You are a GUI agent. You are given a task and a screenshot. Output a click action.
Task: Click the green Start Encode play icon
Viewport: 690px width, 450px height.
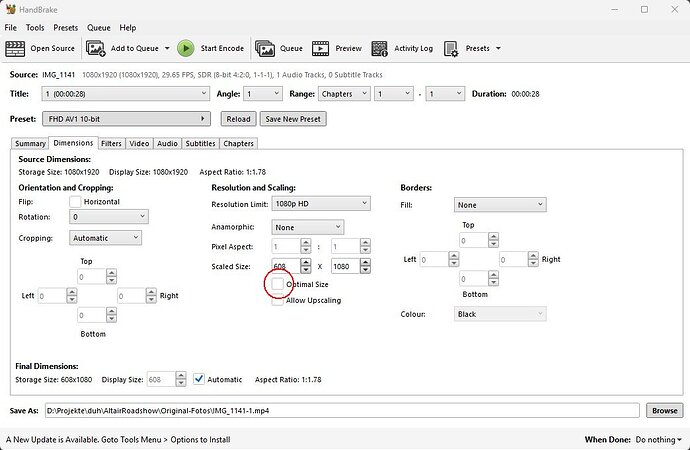186,48
